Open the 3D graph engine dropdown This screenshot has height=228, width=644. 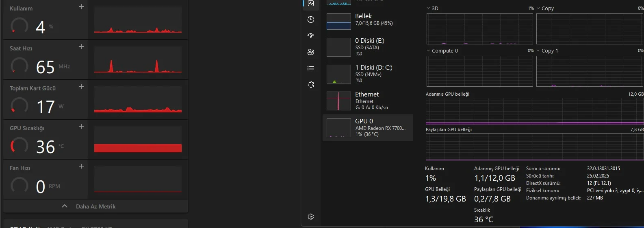click(x=429, y=8)
